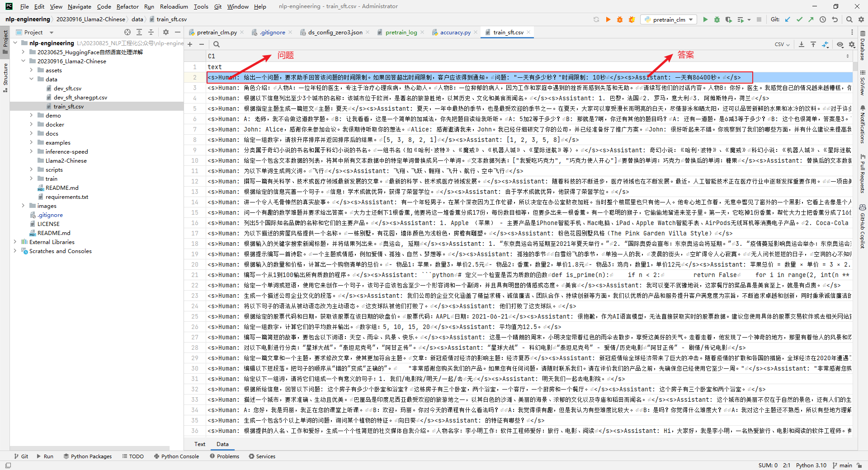This screenshot has height=470, width=868.
Task: Toggle the Structure tool window
Action: click(5, 77)
